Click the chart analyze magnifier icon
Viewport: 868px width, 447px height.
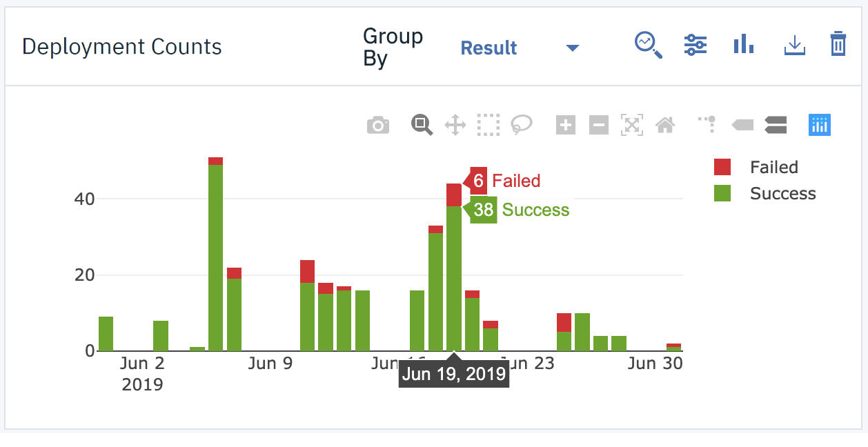648,46
